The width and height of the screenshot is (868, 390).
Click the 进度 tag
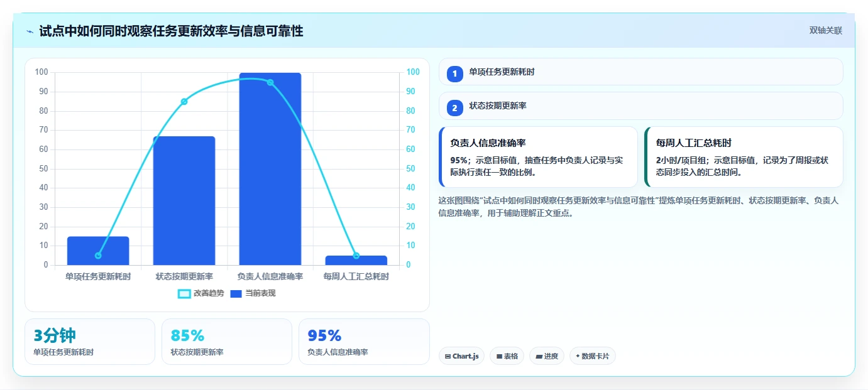pyautogui.click(x=547, y=356)
